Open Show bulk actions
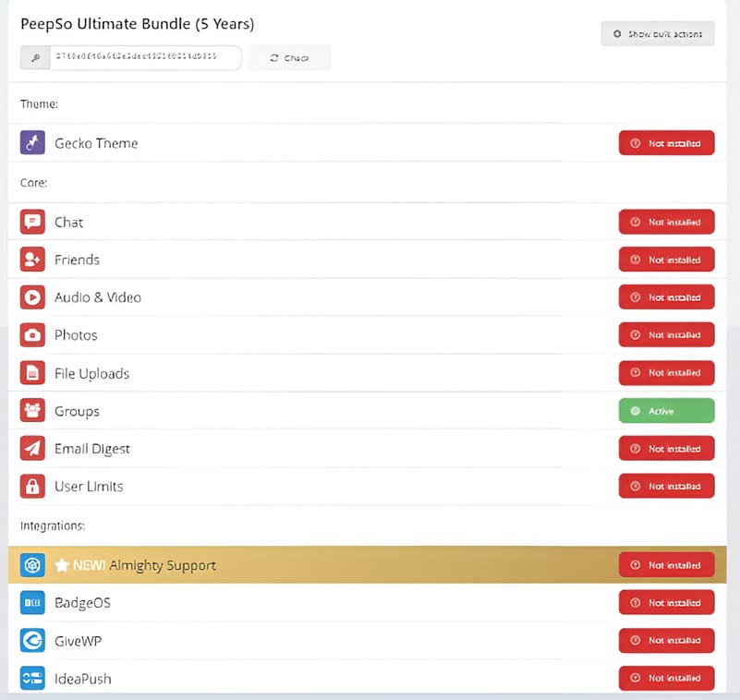Viewport: 740px width, 700px height. (657, 34)
